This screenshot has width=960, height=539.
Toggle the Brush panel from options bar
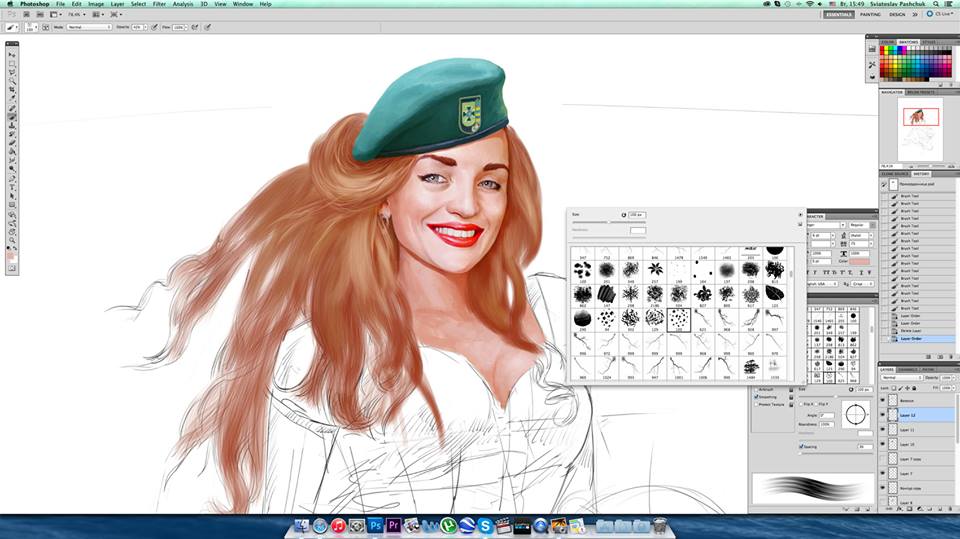pyautogui.click(x=46, y=28)
